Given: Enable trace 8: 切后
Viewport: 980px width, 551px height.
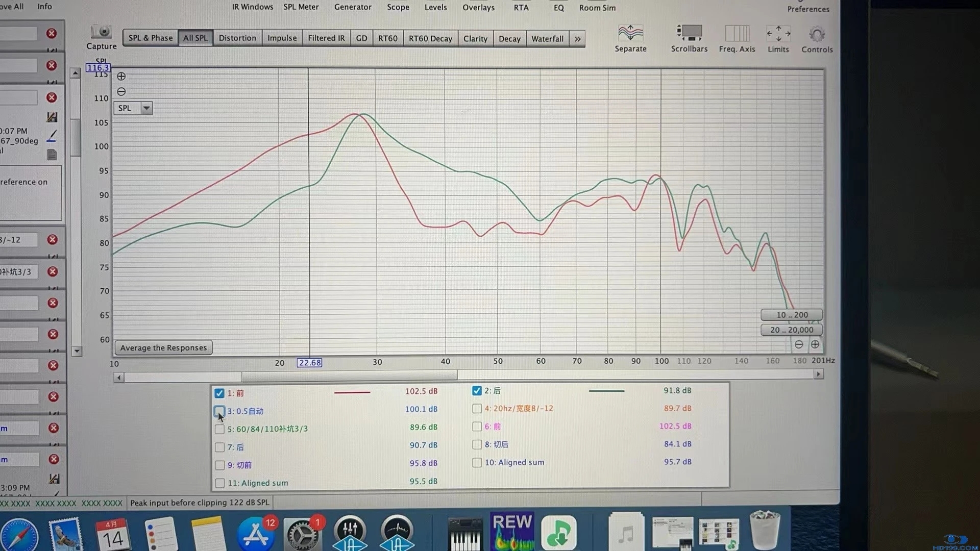Looking at the screenshot, I should coord(477,444).
